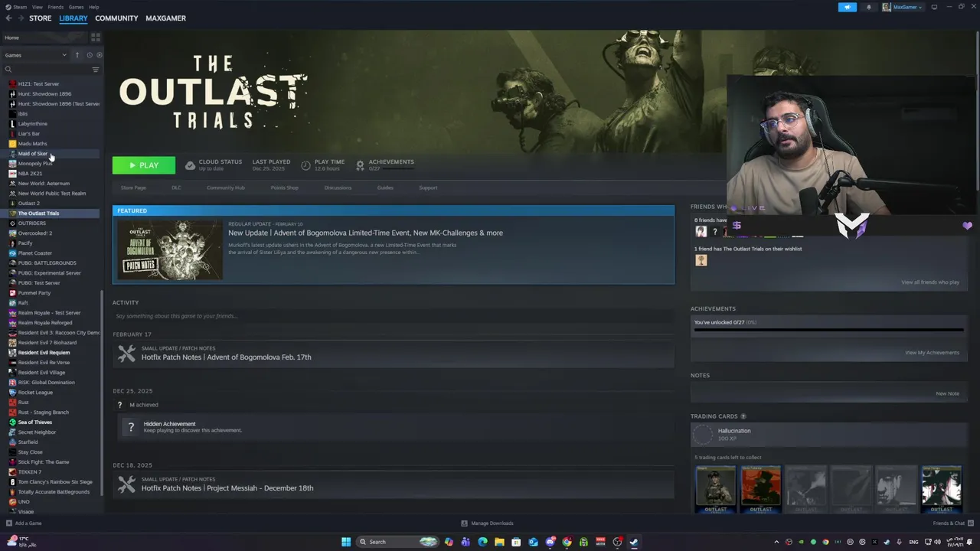
Task: Switch library to grid collections view
Action: pos(96,37)
